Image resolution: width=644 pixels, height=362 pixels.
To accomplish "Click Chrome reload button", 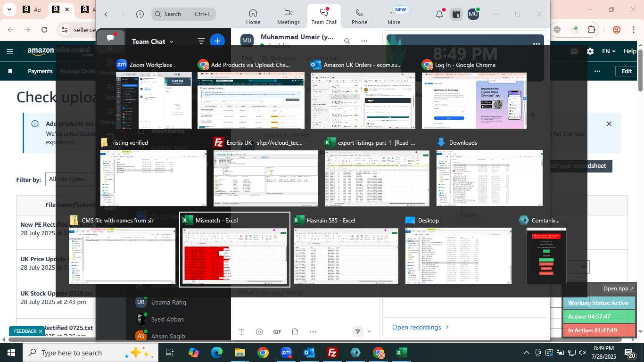I will 44,30.
